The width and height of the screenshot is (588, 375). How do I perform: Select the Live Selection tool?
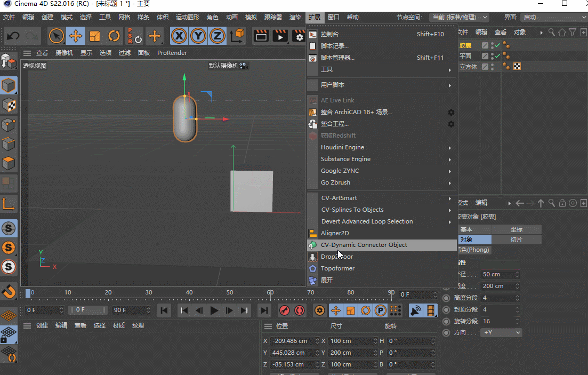[57, 36]
